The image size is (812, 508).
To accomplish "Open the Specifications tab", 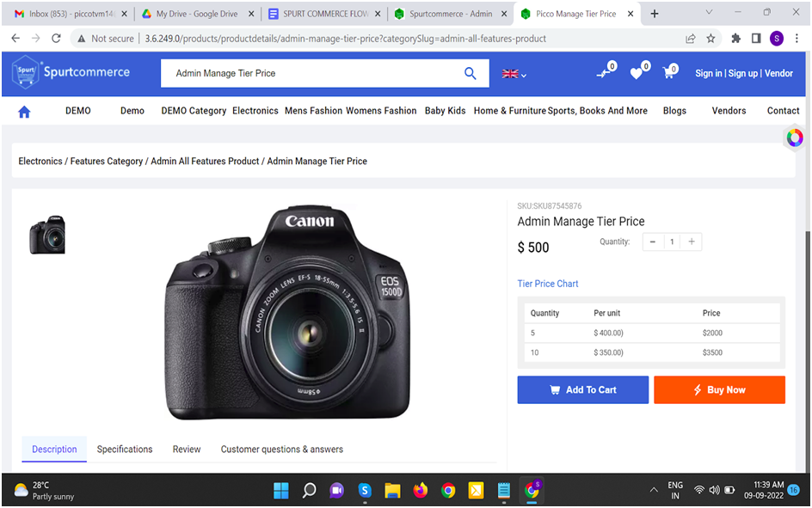I will pyautogui.click(x=125, y=449).
